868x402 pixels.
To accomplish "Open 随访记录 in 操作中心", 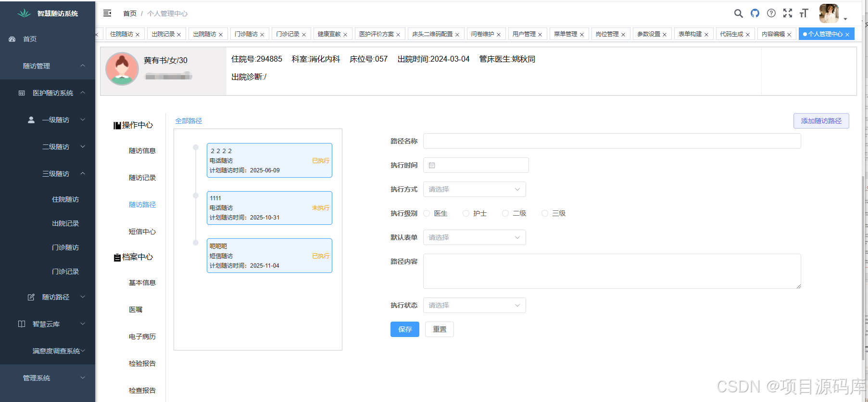I will tap(142, 178).
